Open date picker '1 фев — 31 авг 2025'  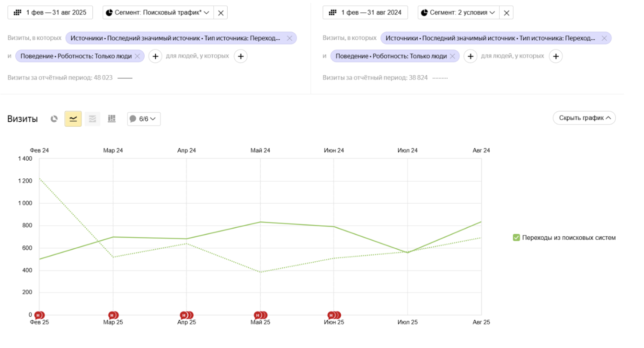50,13
